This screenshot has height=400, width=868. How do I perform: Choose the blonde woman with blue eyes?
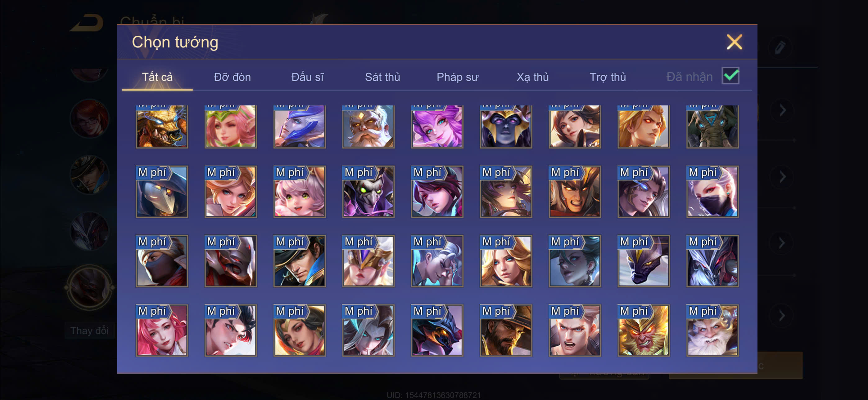click(506, 261)
